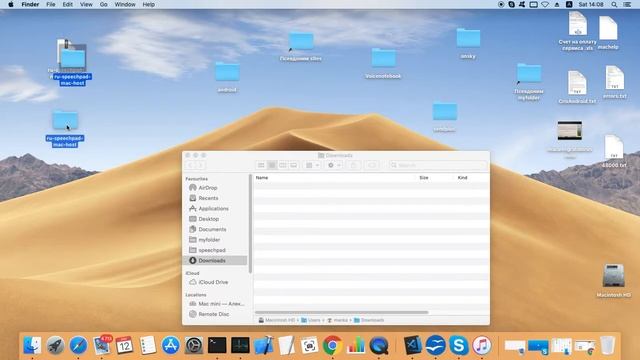Open Calendar showing date 12 in Dock
Screen dimensions: 640x360
pyautogui.click(x=124, y=345)
